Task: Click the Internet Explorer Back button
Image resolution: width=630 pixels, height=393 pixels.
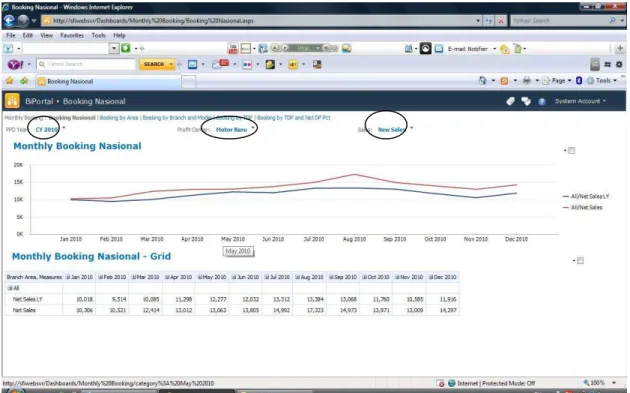Action: [9, 20]
